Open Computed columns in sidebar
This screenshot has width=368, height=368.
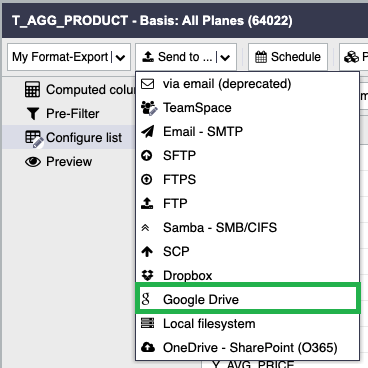coord(79,89)
